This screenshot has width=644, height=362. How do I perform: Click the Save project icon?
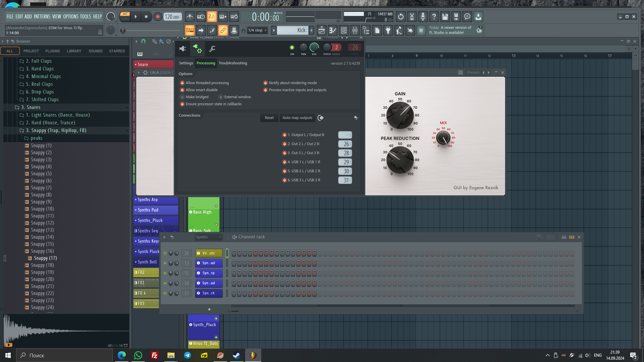point(445,17)
